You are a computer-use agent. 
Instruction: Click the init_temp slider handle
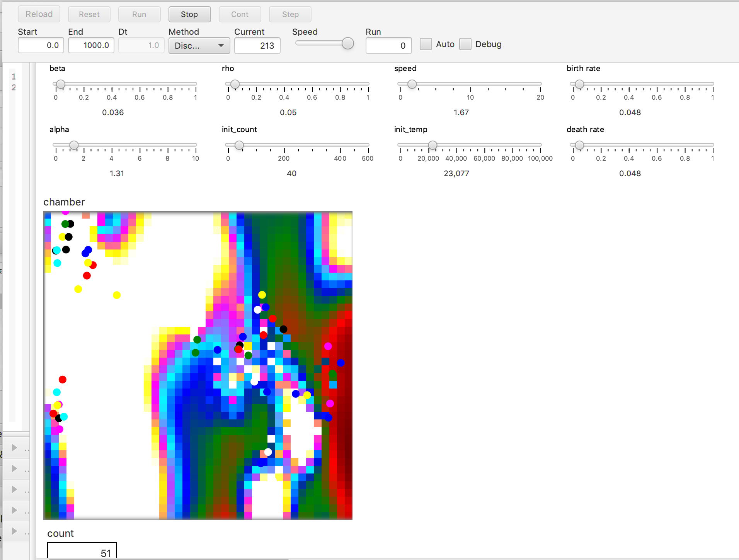tap(433, 145)
